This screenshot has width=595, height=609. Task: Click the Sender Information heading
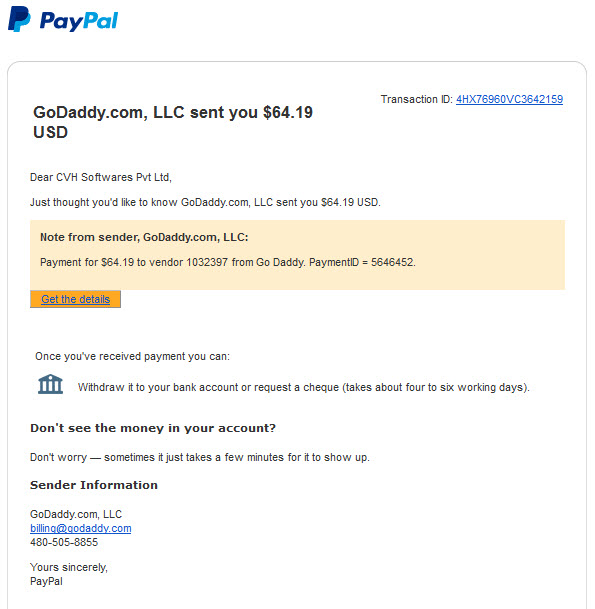(x=94, y=485)
